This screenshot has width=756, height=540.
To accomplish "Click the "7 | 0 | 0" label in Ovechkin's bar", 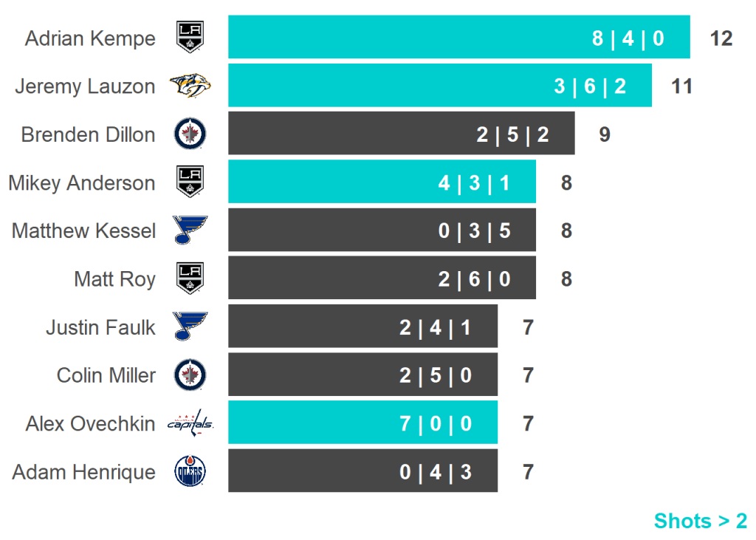I will (436, 424).
